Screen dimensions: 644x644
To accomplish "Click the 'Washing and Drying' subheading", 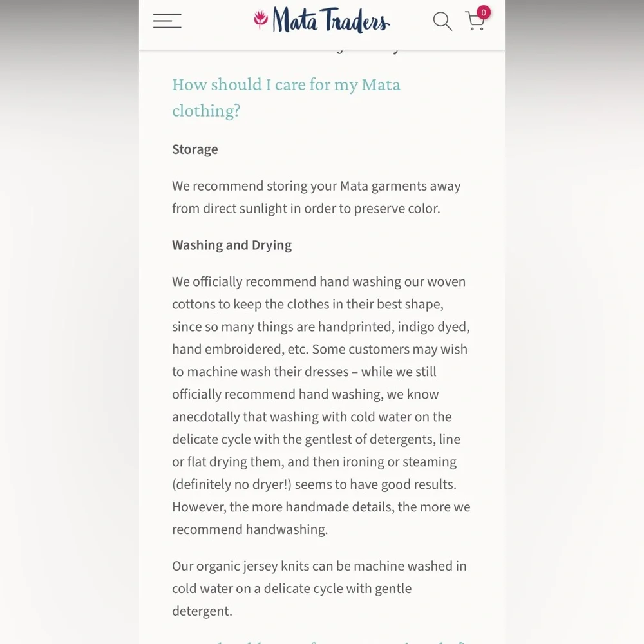I will (232, 245).
